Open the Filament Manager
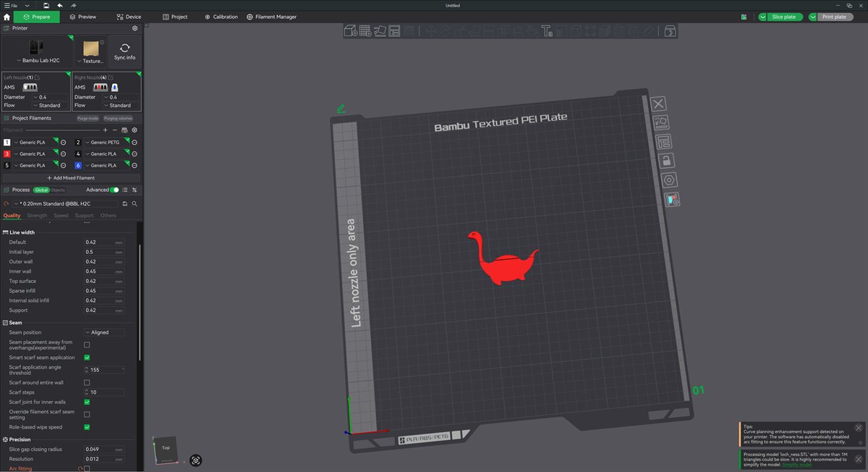Screen dimensions: 868x472 point(271,17)
